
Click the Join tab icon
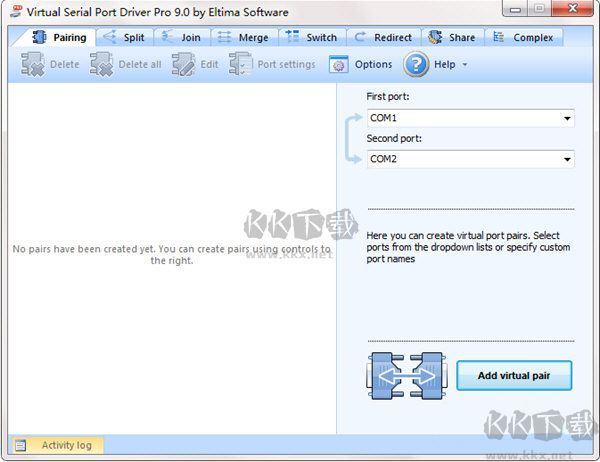[x=167, y=36]
